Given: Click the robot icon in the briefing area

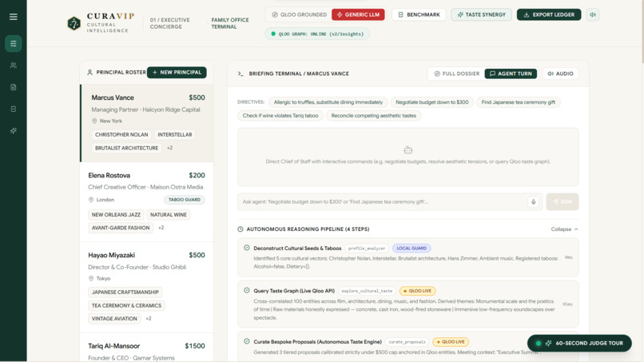Looking at the screenshot, I should [407, 150].
